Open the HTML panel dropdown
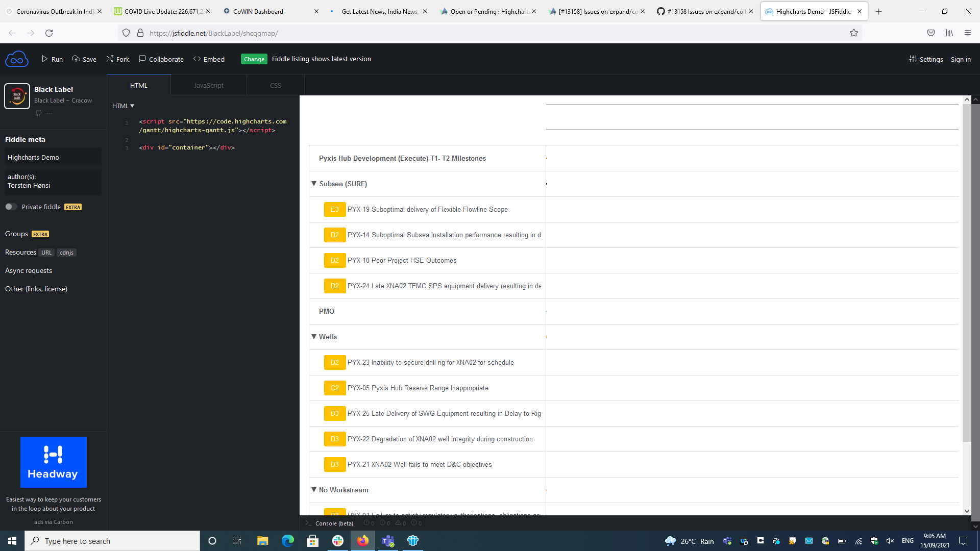The height and width of the screenshot is (551, 980). click(x=122, y=106)
